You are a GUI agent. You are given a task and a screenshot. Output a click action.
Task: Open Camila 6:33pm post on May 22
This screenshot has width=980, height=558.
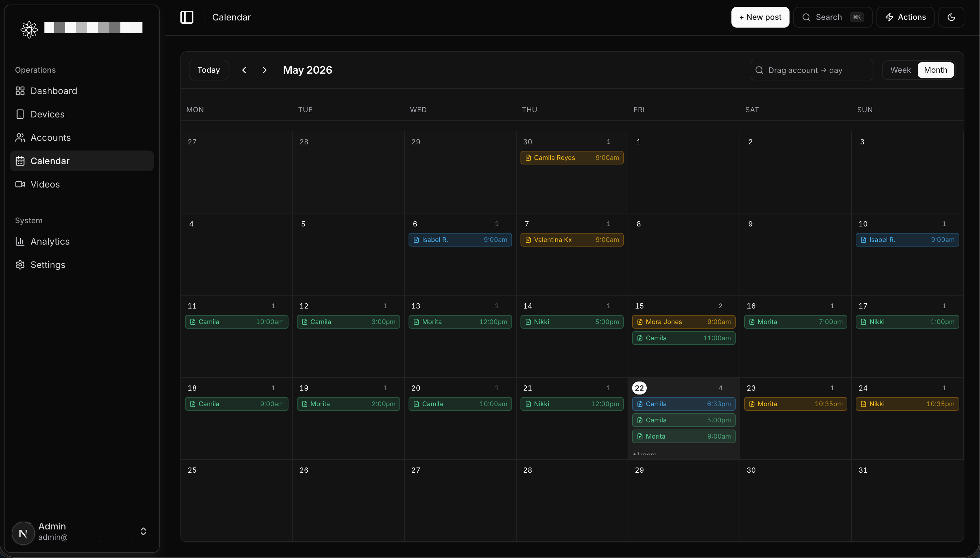pos(684,404)
